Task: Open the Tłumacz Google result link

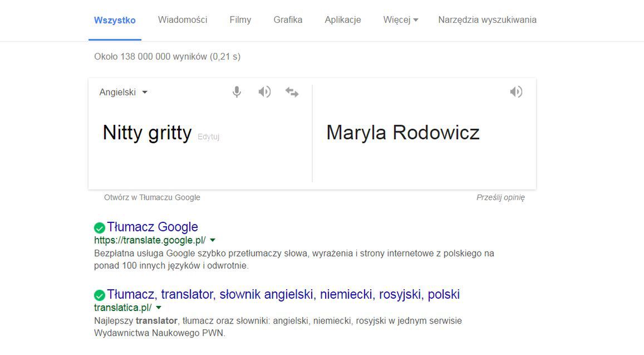Action: [x=153, y=227]
